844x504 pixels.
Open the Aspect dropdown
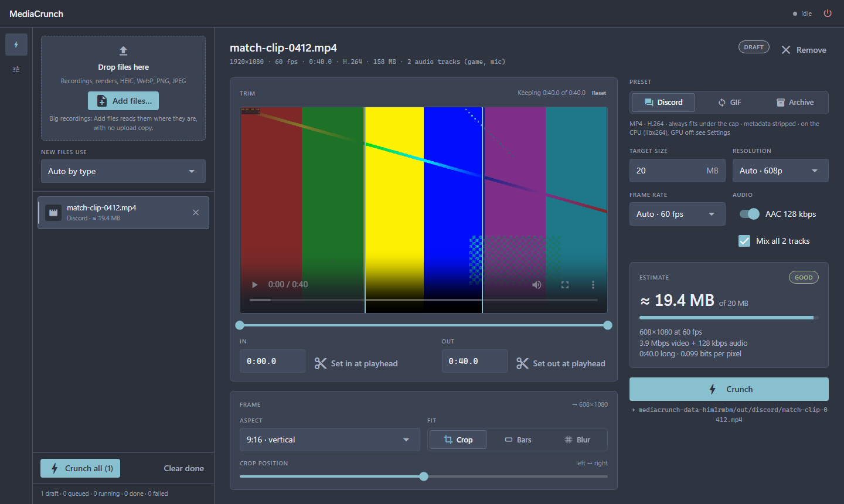[330, 440]
